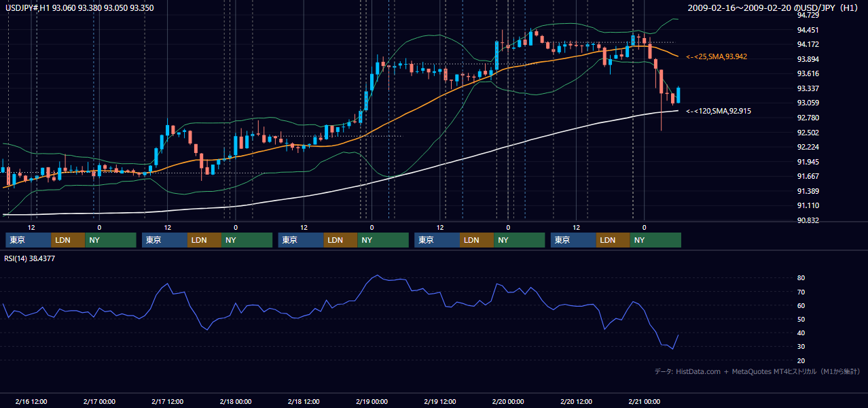Click price axis value 91.945
The height and width of the screenshot is (408, 868).
click(808, 162)
